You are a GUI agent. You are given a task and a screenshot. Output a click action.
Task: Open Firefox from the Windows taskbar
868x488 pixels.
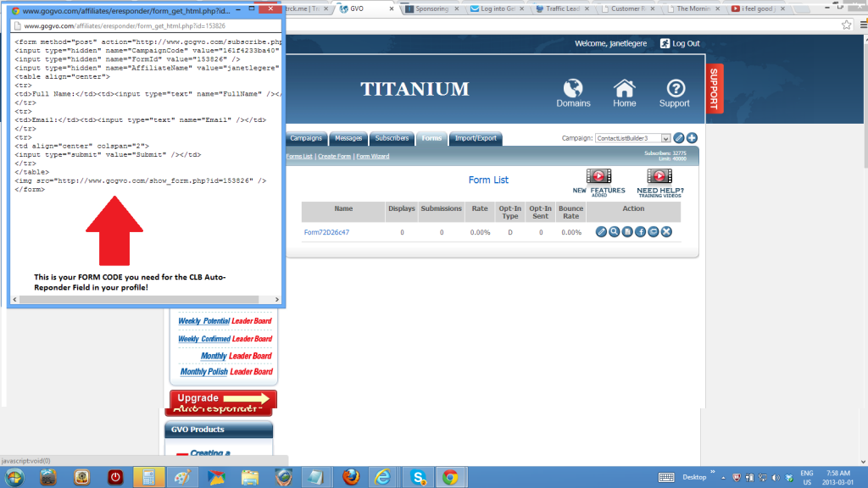pos(351,476)
